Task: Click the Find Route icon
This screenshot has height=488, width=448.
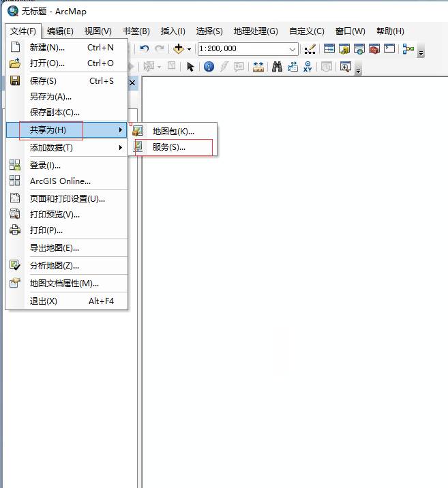Action: pos(293,67)
